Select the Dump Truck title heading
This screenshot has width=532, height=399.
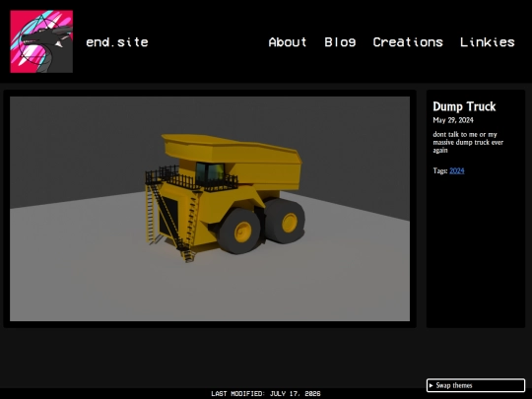pyautogui.click(x=464, y=106)
